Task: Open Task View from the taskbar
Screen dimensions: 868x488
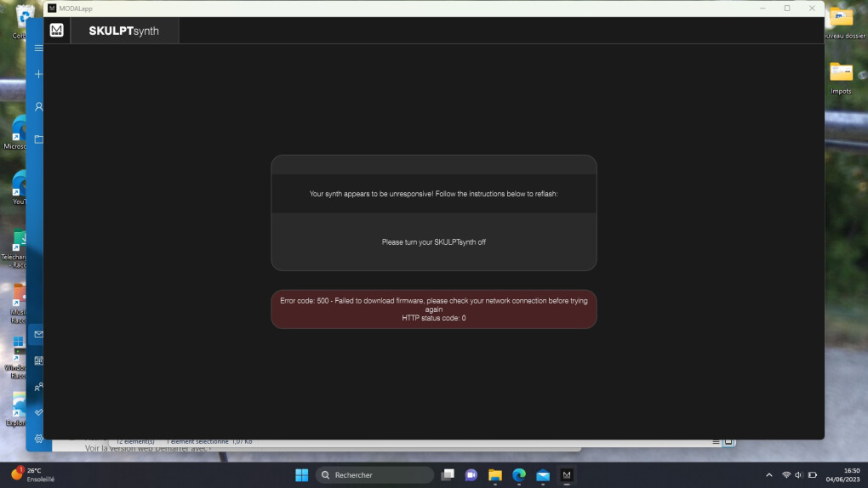Action: [448, 474]
